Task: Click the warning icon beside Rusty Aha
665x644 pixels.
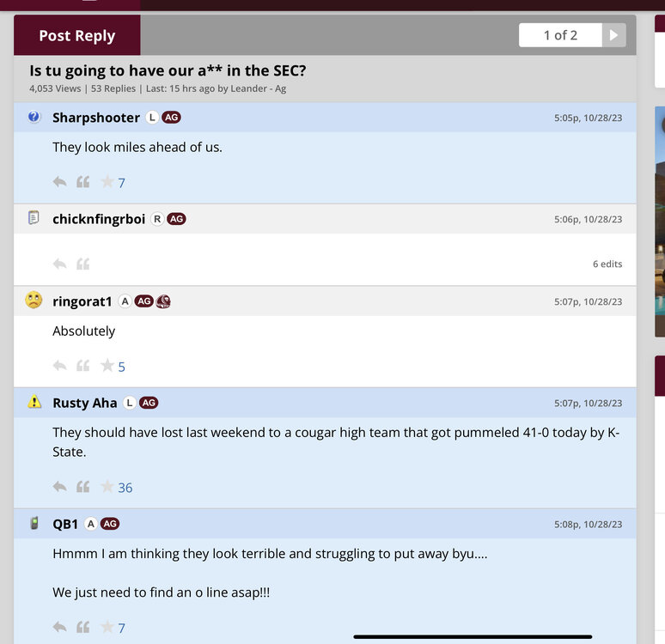Action: (34, 402)
